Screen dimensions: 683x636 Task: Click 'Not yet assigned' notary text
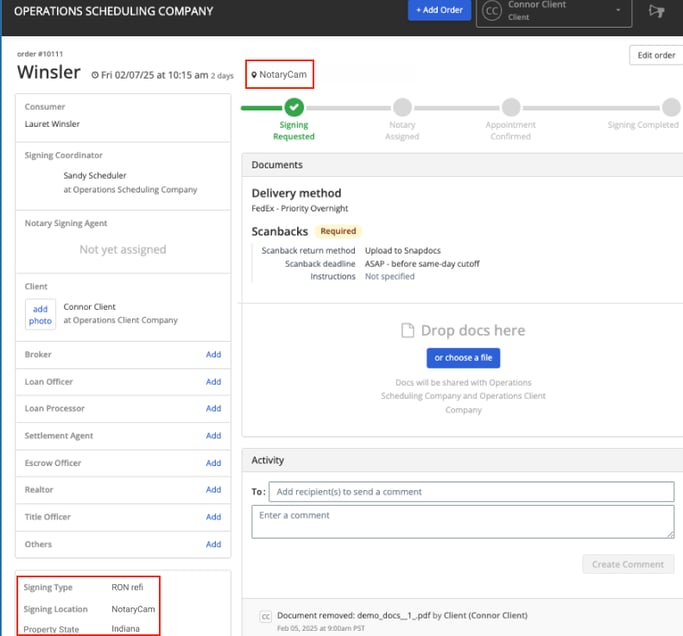point(123,250)
